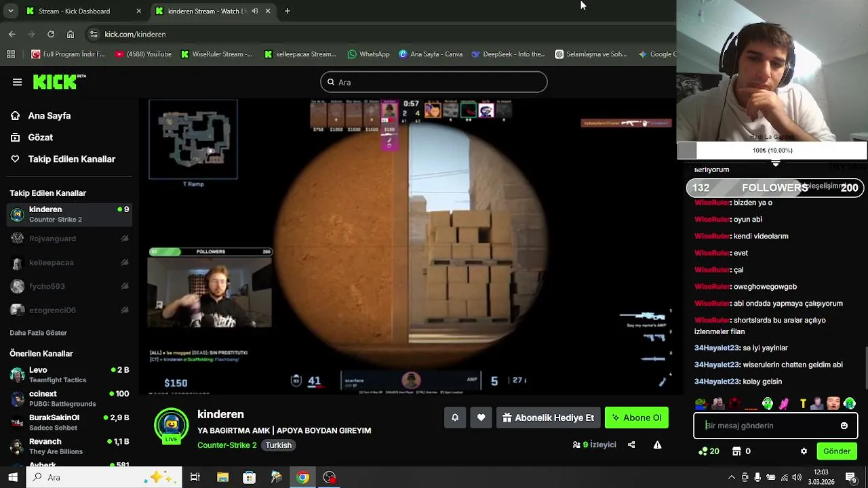This screenshot has height=488, width=868.
Task: Open chat settings gear icon
Action: 804,451
